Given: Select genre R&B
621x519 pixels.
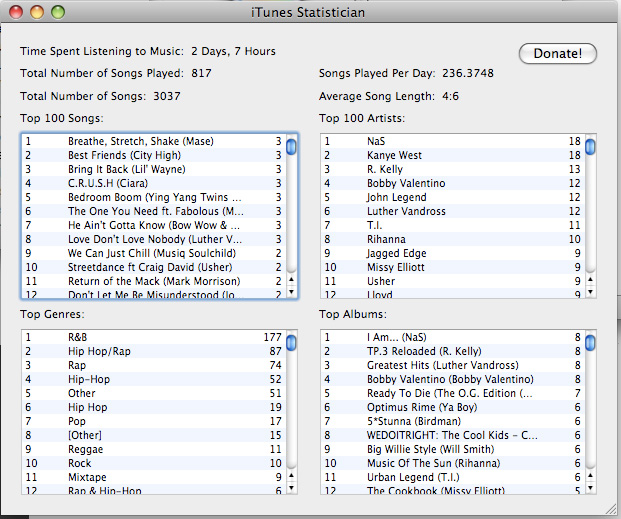Looking at the screenshot, I should point(154,337).
